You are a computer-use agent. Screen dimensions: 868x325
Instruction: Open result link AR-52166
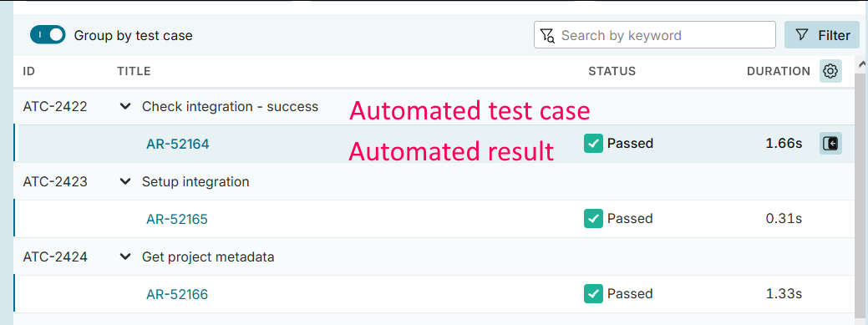(x=177, y=294)
